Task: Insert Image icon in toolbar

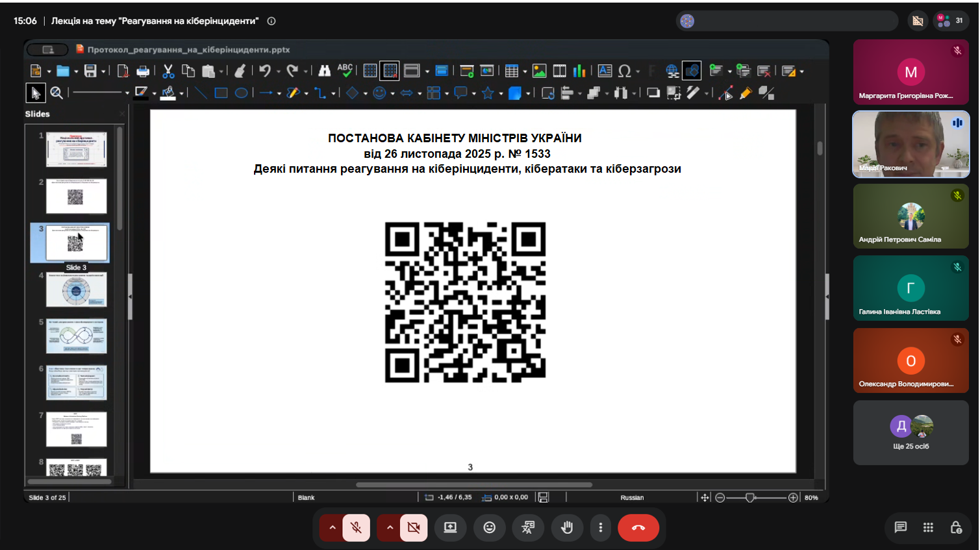Action: 539,71
